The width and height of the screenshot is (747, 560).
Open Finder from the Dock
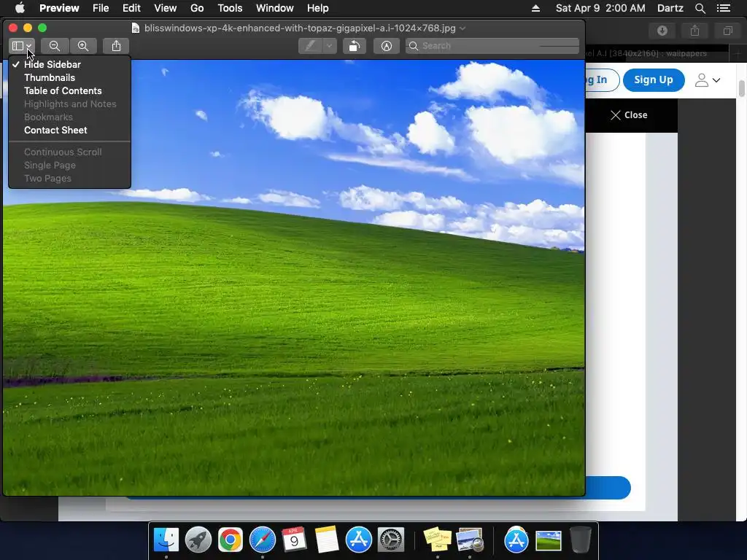point(166,540)
